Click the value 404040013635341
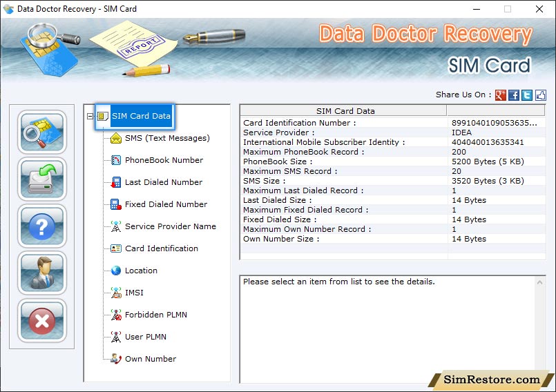556x392 pixels. click(488, 142)
